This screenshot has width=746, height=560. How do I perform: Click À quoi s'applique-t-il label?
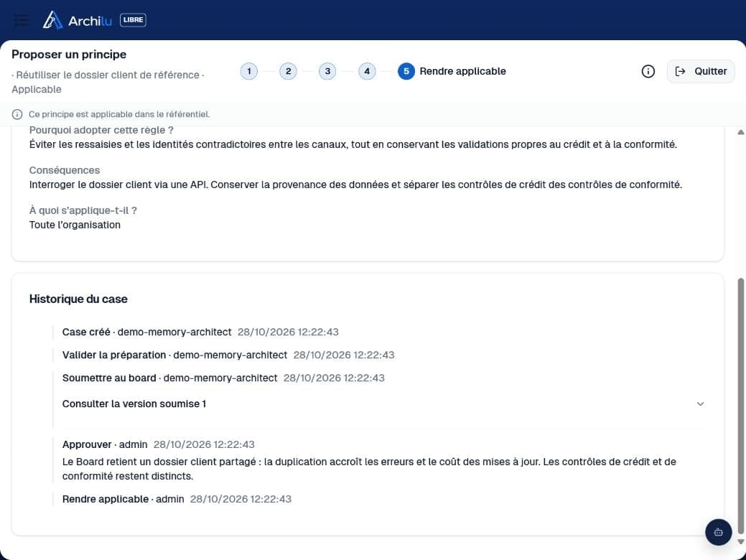click(x=83, y=210)
